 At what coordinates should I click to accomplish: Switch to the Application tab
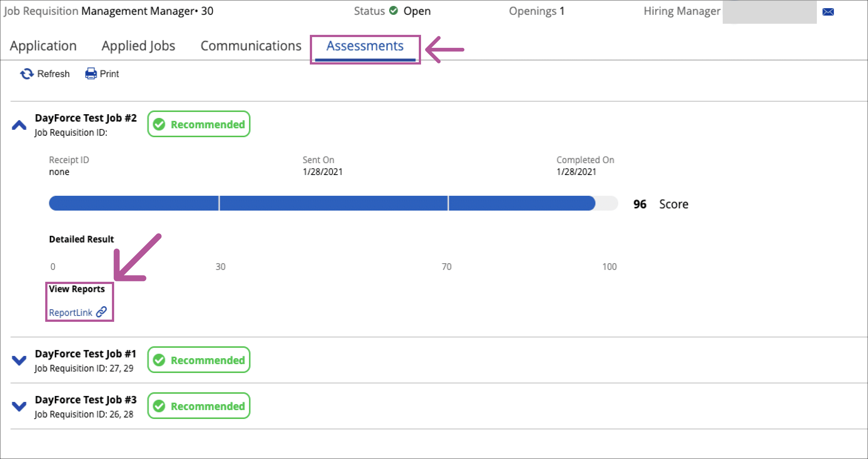(43, 46)
